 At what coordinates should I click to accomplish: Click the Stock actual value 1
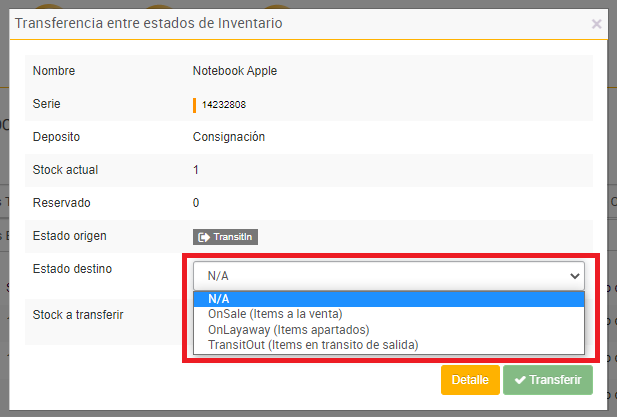click(196, 170)
